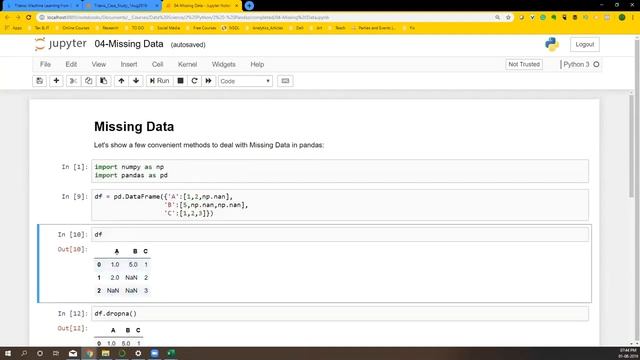Open the Social Media bookmark folder
Image resolution: width=640 pixels, height=360 pixels.
165,28
